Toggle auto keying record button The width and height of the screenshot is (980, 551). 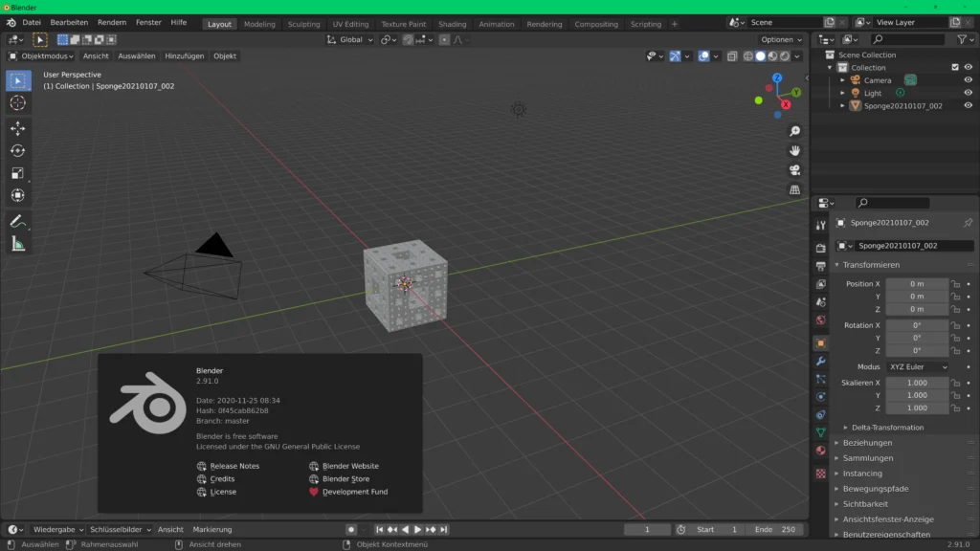[350, 529]
